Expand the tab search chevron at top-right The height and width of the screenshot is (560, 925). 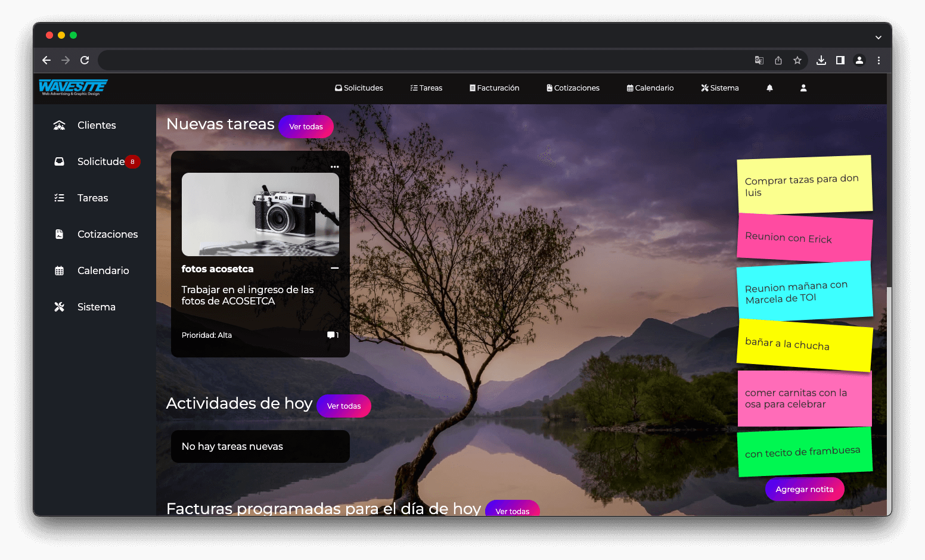pyautogui.click(x=878, y=37)
